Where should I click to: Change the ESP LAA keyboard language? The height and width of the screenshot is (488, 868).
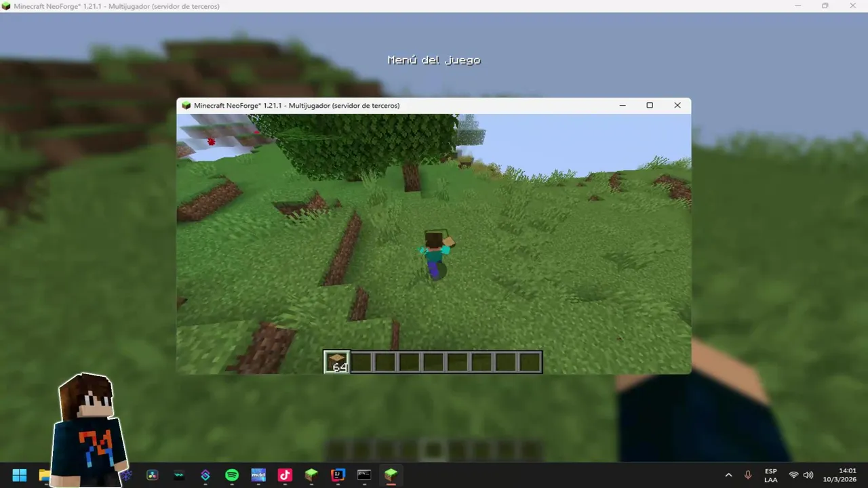coord(771,475)
